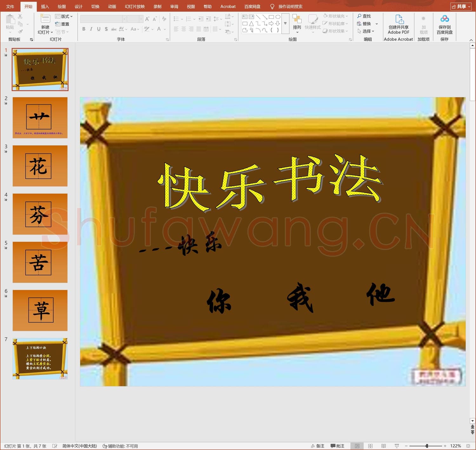Open the Drawing (绘图) dialog launcher

coord(350,40)
